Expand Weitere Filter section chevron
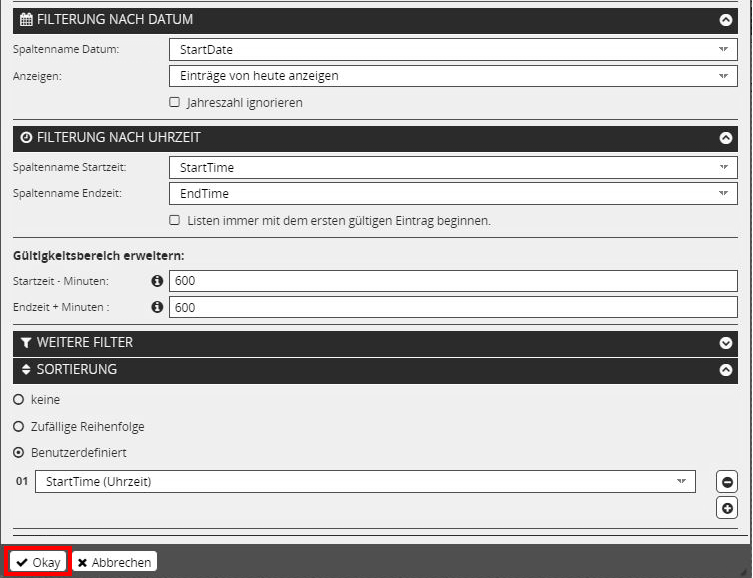Viewport: 753px width, 578px height. point(726,343)
